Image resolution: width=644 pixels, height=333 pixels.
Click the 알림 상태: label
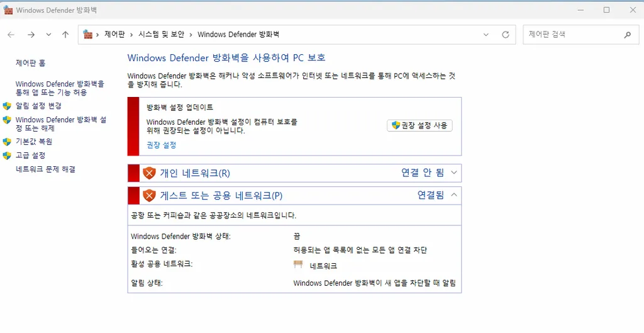coord(147,283)
